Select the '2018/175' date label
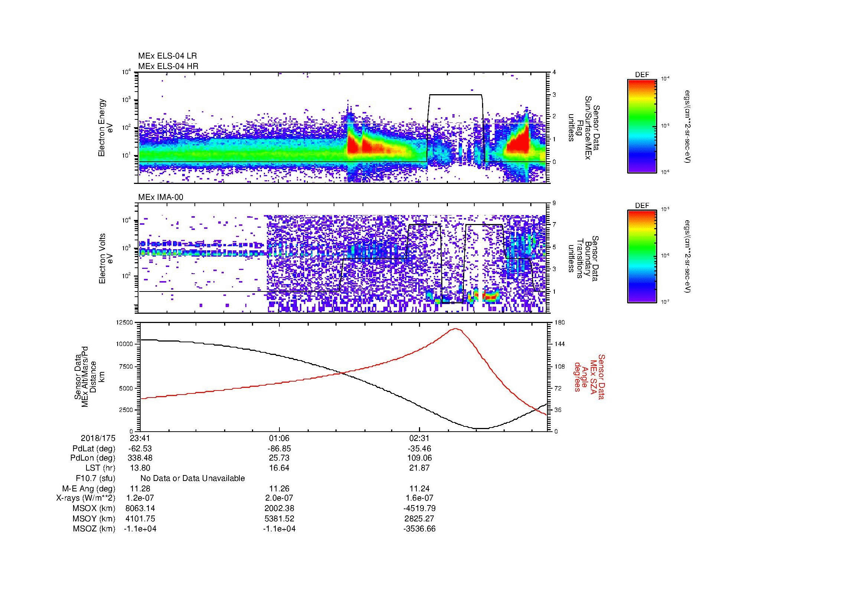The width and height of the screenshot is (868, 613). [x=98, y=438]
